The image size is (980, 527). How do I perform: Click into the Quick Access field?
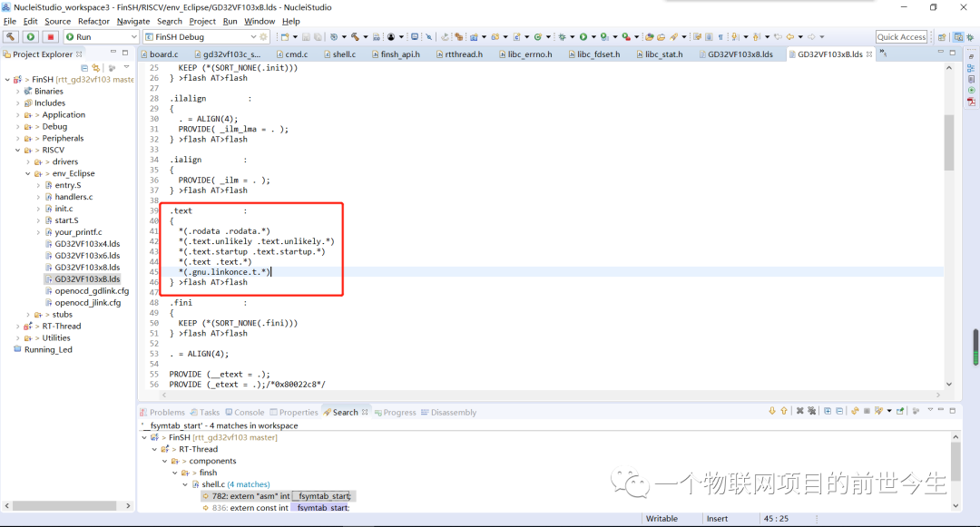pyautogui.click(x=901, y=37)
